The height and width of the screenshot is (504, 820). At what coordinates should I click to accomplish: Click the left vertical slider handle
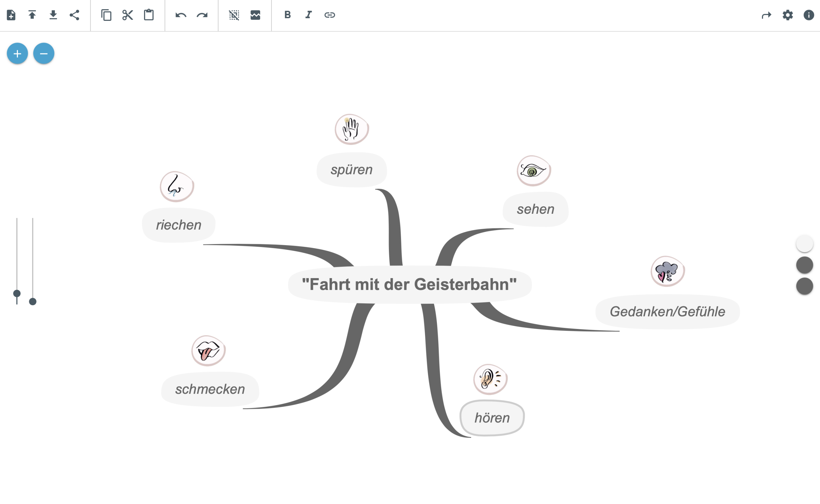[x=17, y=293]
